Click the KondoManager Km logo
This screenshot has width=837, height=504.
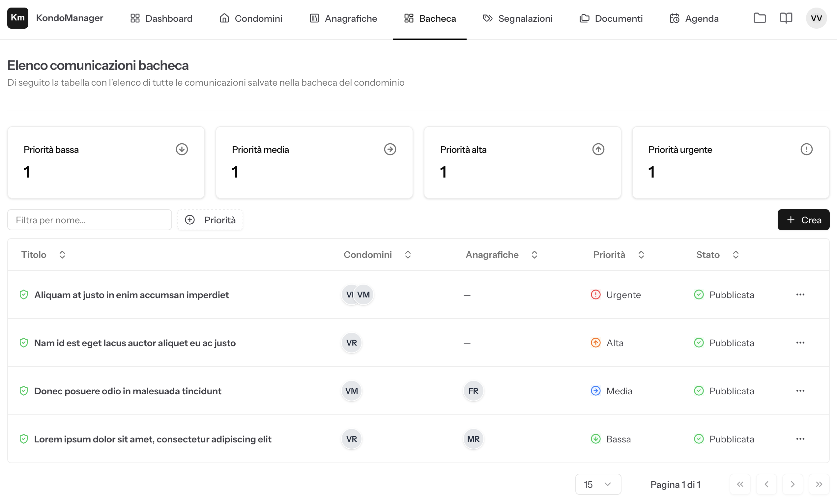click(x=18, y=18)
